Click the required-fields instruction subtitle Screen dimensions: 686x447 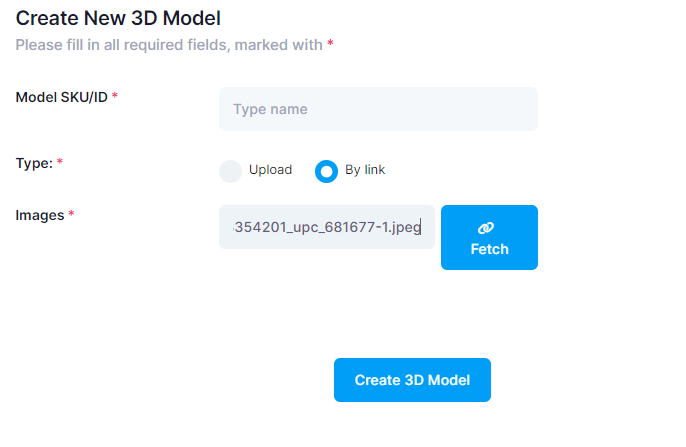(x=169, y=45)
